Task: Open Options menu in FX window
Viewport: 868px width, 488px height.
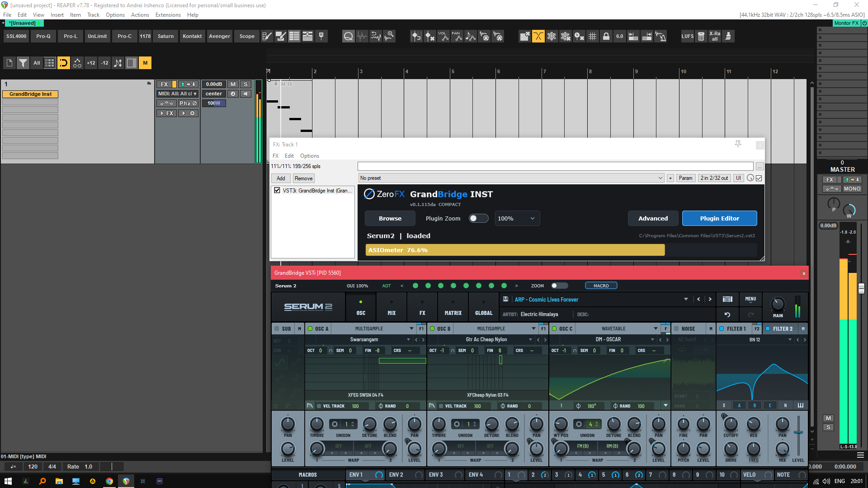Action: point(310,156)
